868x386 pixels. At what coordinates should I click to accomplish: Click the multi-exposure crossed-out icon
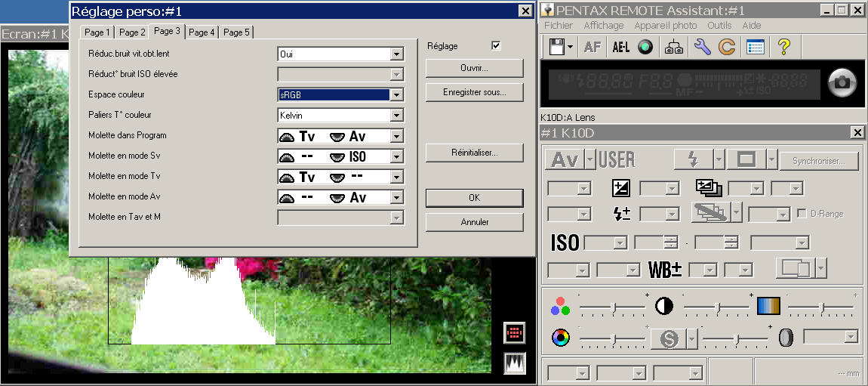[x=711, y=213]
